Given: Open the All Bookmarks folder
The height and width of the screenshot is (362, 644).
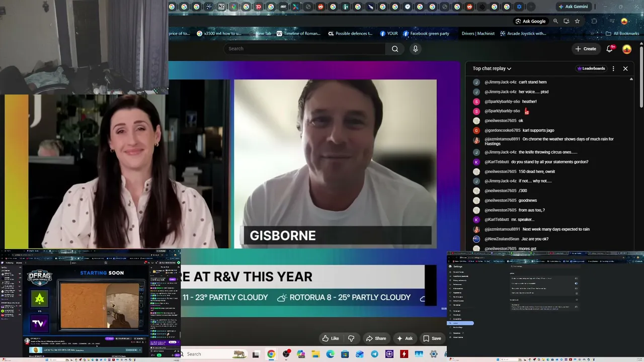Looking at the screenshot, I should pyautogui.click(x=622, y=34).
